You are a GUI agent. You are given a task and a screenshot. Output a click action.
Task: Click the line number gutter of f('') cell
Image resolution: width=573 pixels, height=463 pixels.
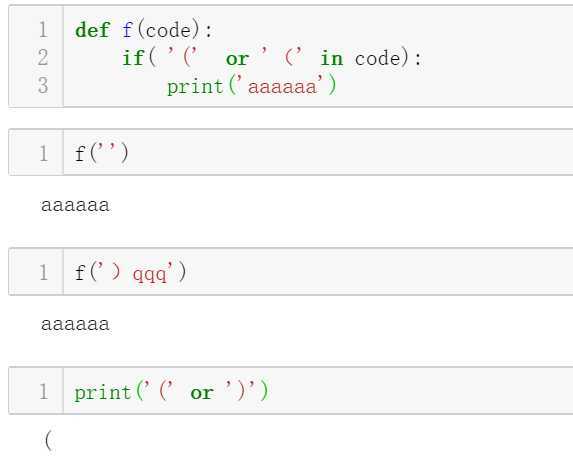(36, 152)
